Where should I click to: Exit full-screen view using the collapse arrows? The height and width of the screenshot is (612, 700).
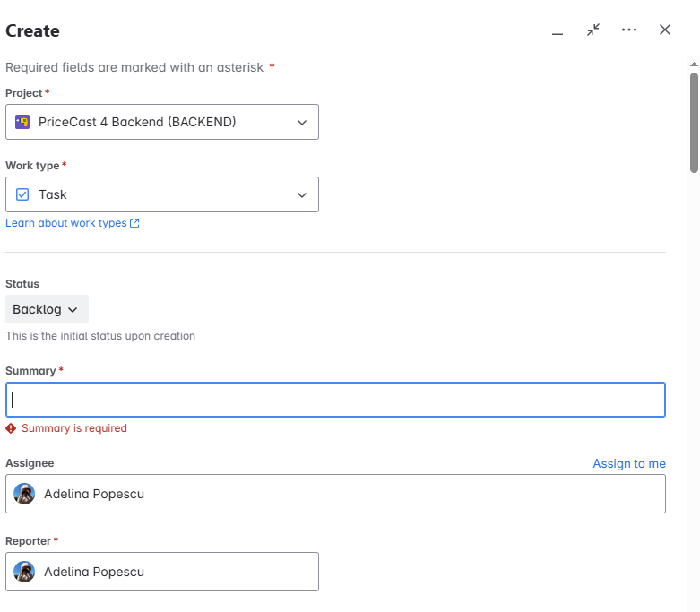[x=593, y=30]
